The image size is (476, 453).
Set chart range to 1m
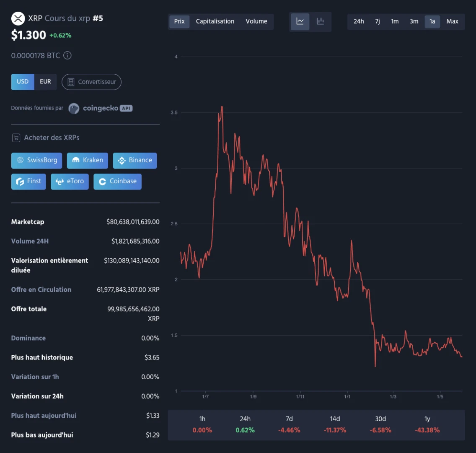coord(395,21)
